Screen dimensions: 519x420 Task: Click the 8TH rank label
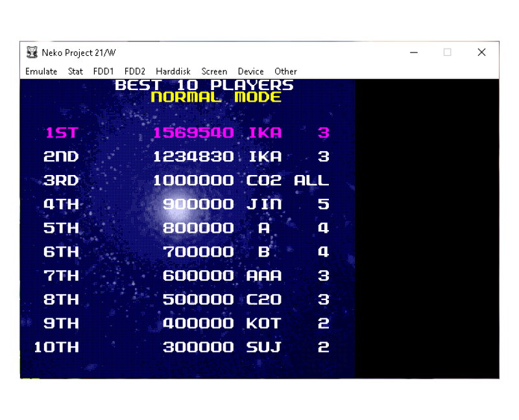click(61, 299)
